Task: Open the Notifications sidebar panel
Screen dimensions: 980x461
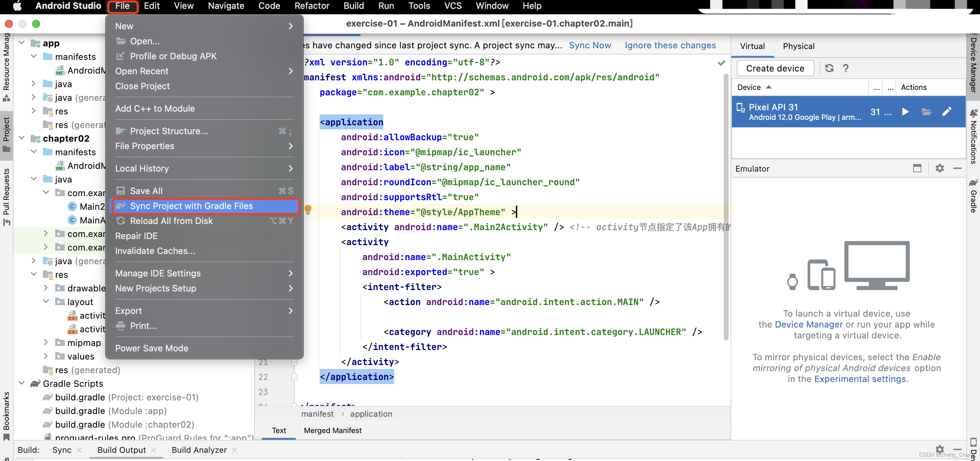Action: coord(974,137)
